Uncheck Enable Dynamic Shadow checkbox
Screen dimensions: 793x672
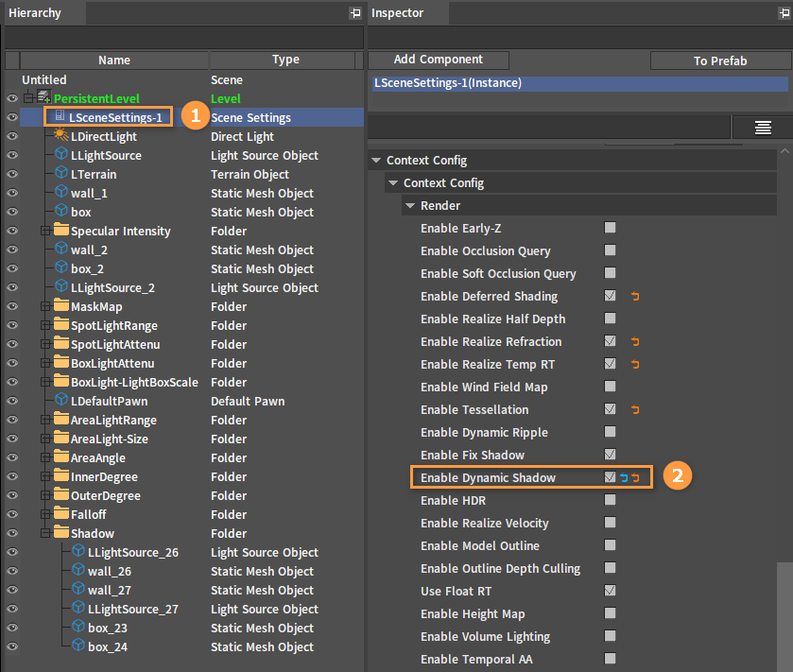point(610,476)
